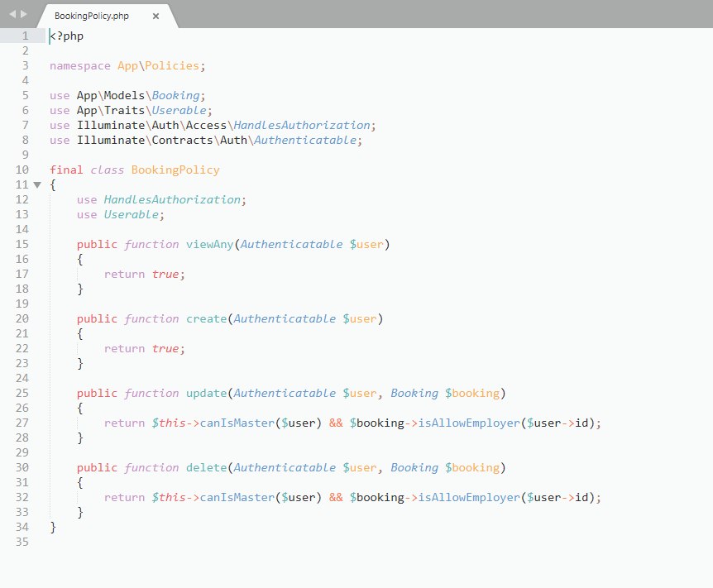
Task: Click 'true' in create return statement
Action: pyautogui.click(x=165, y=348)
